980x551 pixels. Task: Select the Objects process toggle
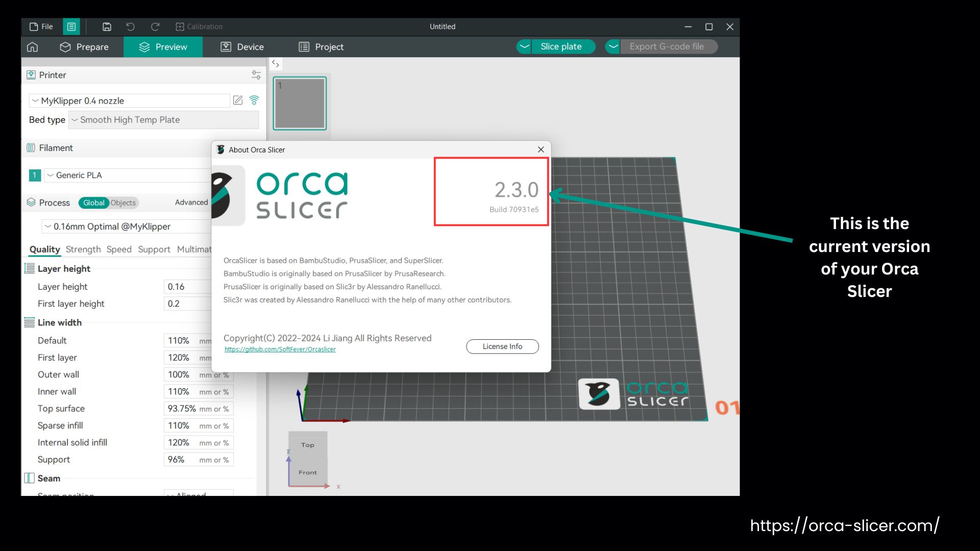point(123,203)
